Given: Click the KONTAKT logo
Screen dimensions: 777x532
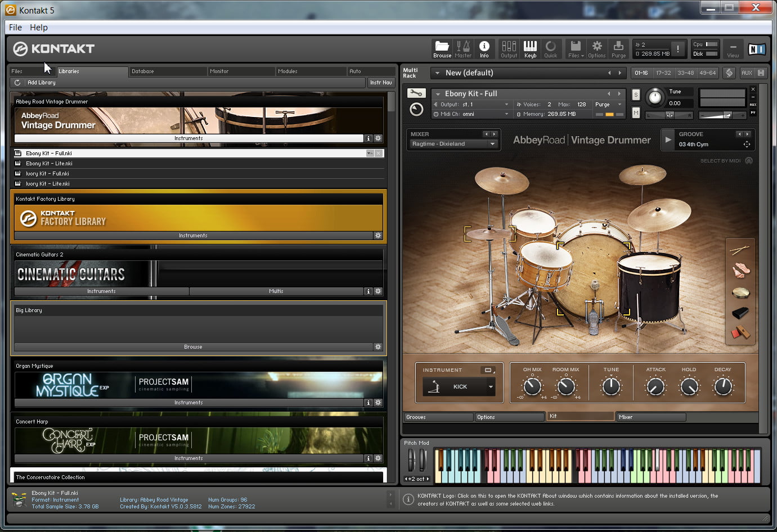Looking at the screenshot, I should point(53,49).
